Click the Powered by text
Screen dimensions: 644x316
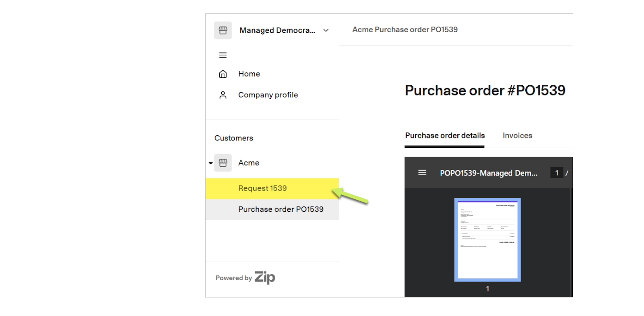coord(233,278)
